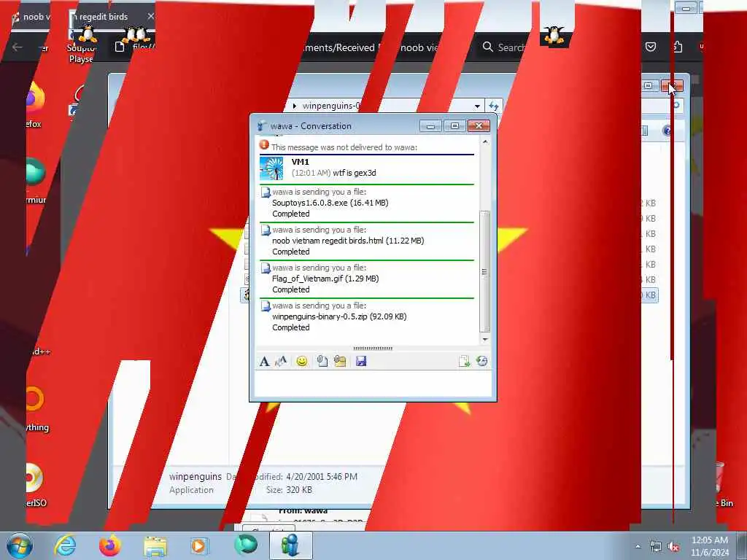This screenshot has height=560, width=747.
Task: Click the send file paperclip icon
Action: tap(322, 362)
